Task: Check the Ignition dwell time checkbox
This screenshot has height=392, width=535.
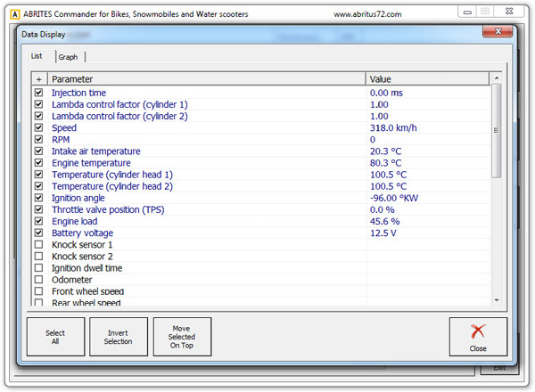Action: (x=38, y=267)
